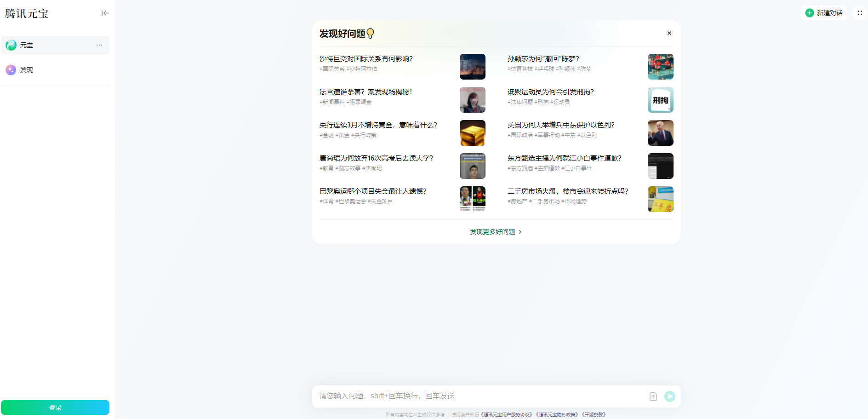Screen dimensions: 868x419
Task: Click the 腾讯元宝 logo
Action: pos(27,14)
